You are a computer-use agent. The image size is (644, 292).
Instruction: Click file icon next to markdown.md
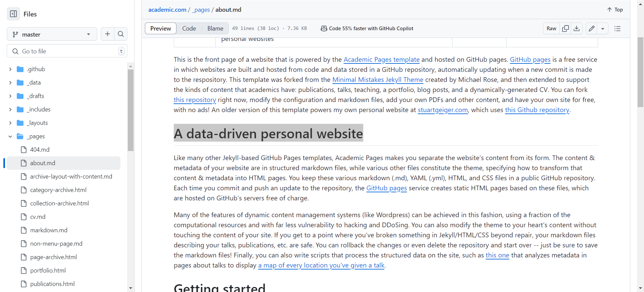[23, 230]
